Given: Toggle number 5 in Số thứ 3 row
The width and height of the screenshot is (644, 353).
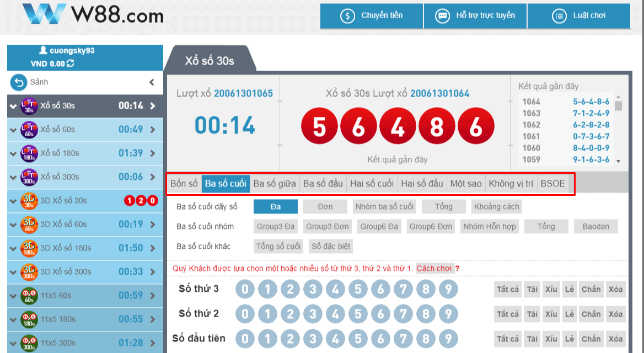Looking at the screenshot, I should 358,289.
